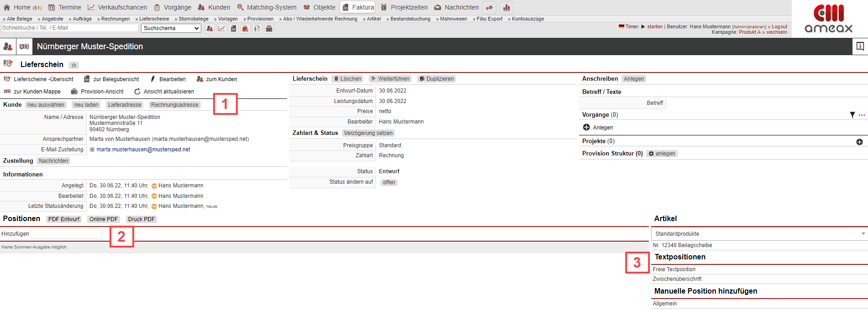Image resolution: width=868 pixels, height=310 pixels.
Task: Open the Rechnungen submenu item
Action: tap(115, 19)
